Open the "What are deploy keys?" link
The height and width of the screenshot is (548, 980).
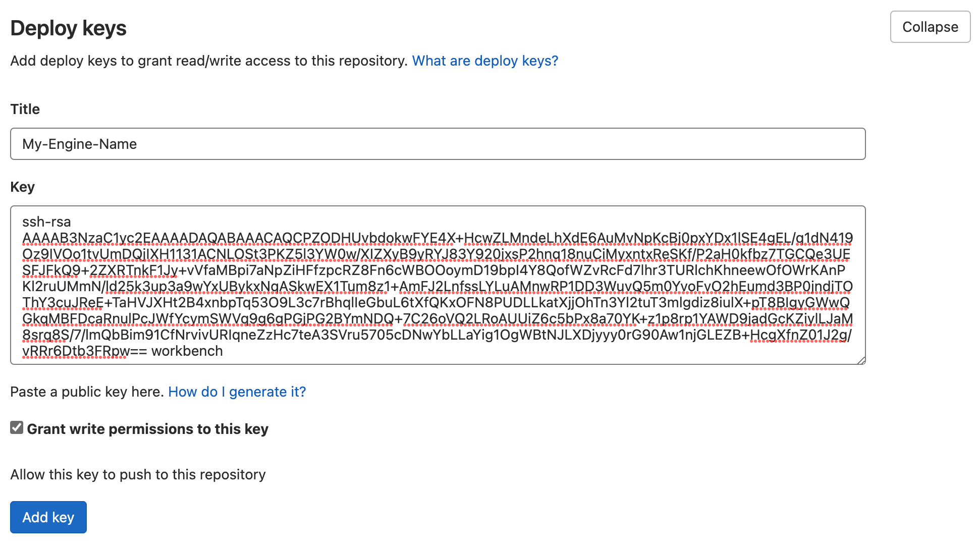pyautogui.click(x=485, y=61)
